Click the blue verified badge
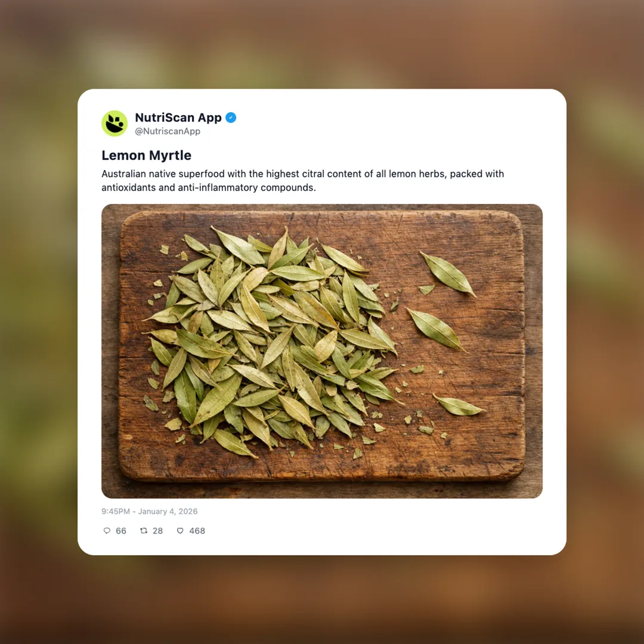 pos(231,117)
